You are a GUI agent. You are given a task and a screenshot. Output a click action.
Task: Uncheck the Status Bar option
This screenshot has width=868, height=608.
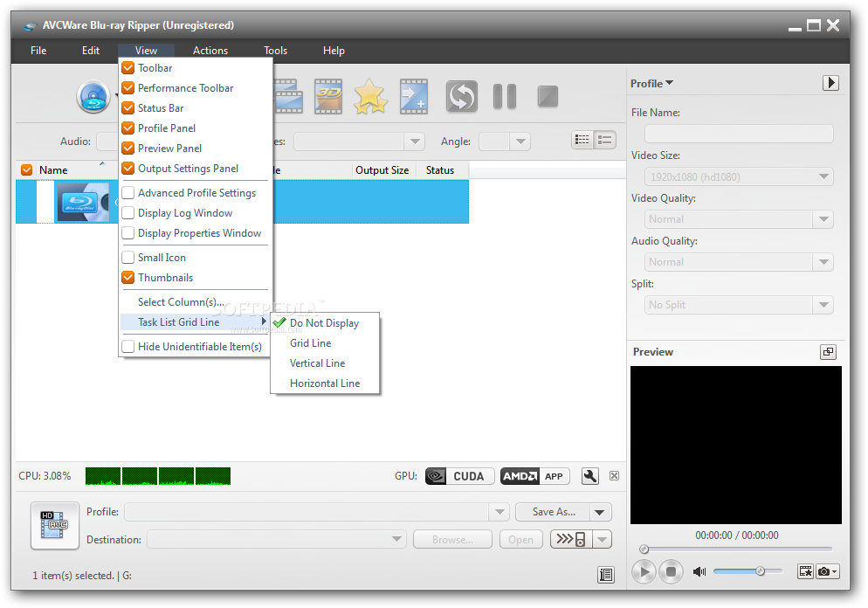pos(127,108)
